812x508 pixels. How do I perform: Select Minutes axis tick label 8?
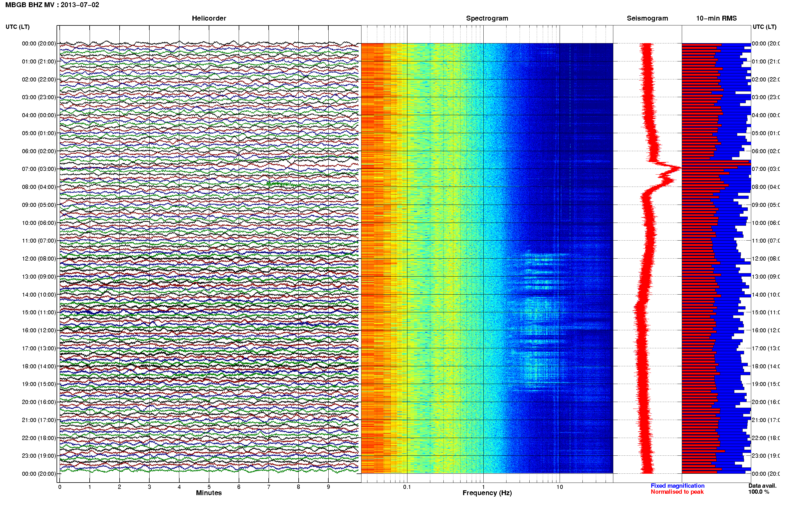coord(298,487)
